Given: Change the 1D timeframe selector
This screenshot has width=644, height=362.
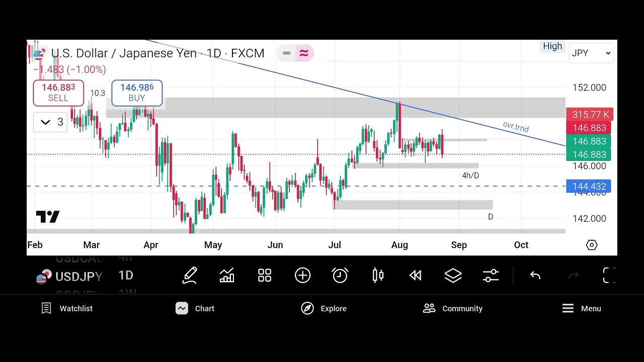Looking at the screenshot, I should (x=126, y=276).
